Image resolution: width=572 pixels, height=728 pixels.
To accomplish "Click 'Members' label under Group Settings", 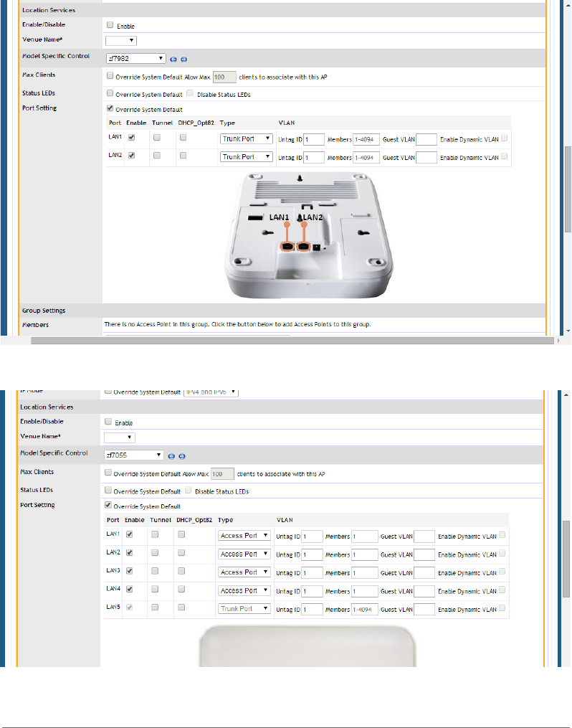I will point(35,325).
